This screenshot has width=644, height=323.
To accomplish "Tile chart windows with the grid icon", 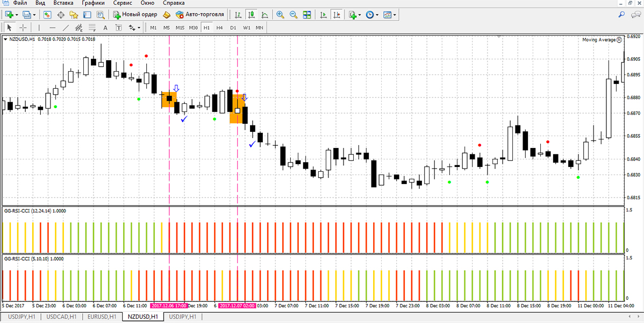I will (x=306, y=15).
